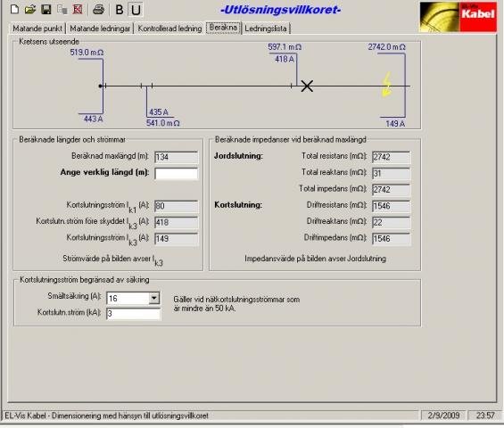This screenshot has width=504, height=428.
Task: Open the Ledningslista tab
Action: coord(266,29)
